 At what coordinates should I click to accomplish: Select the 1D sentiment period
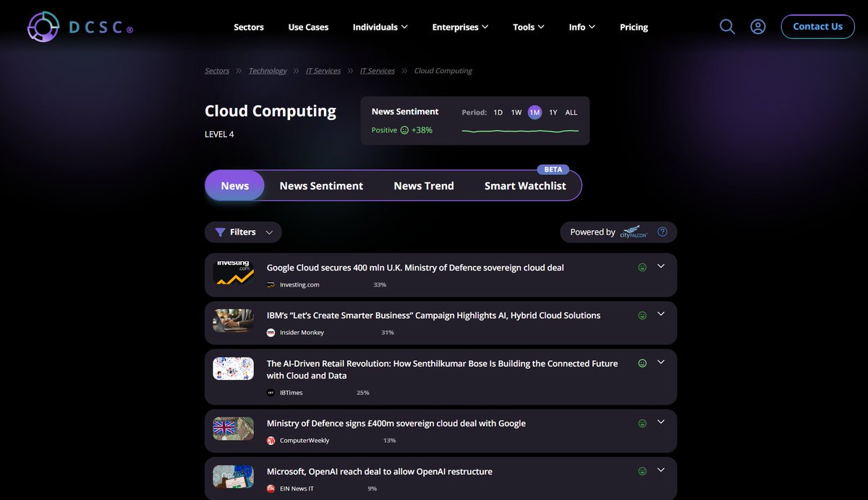click(498, 112)
